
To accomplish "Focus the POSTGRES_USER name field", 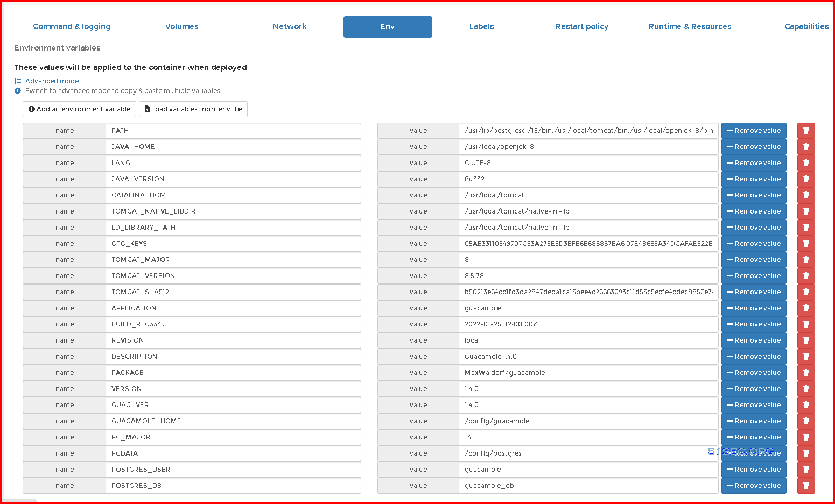I will click(233, 470).
